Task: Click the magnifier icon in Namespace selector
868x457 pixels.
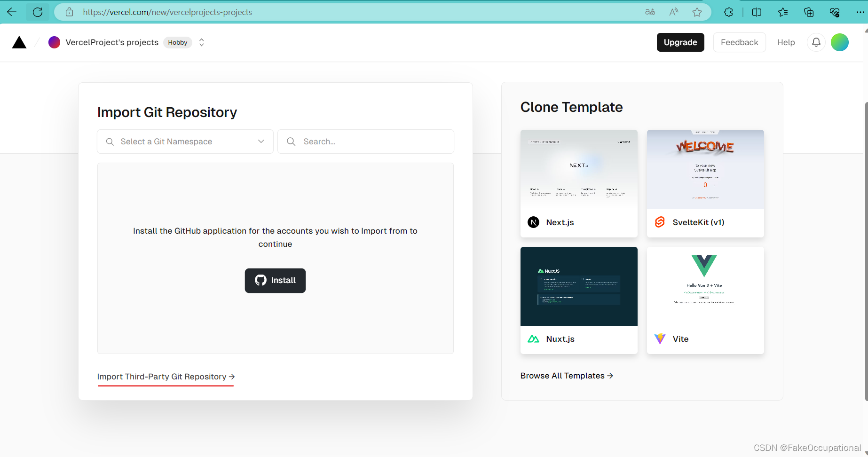Action: 110,142
